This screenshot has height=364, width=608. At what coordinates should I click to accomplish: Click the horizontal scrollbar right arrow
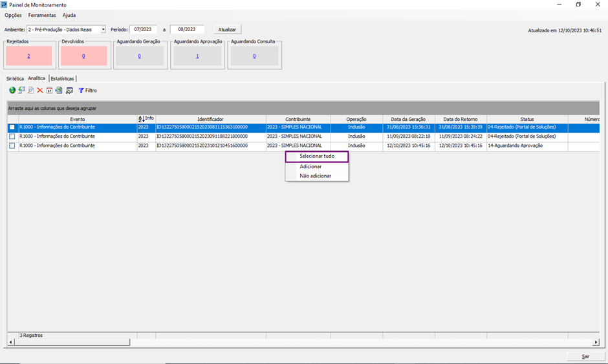point(596,342)
